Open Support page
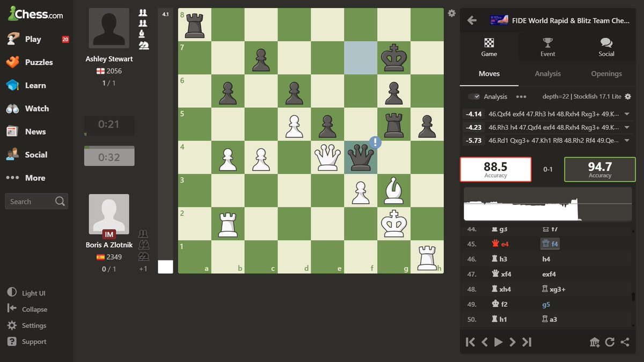The height and width of the screenshot is (362, 644). (x=27, y=342)
